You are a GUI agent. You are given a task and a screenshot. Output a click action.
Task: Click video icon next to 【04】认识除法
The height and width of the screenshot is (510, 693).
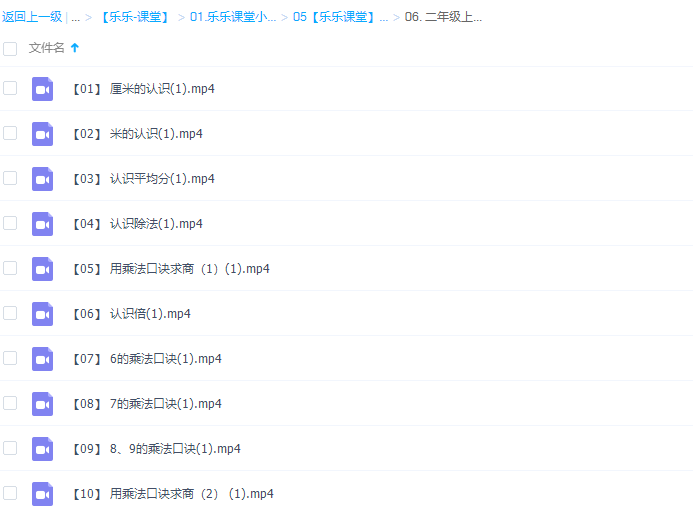point(42,224)
